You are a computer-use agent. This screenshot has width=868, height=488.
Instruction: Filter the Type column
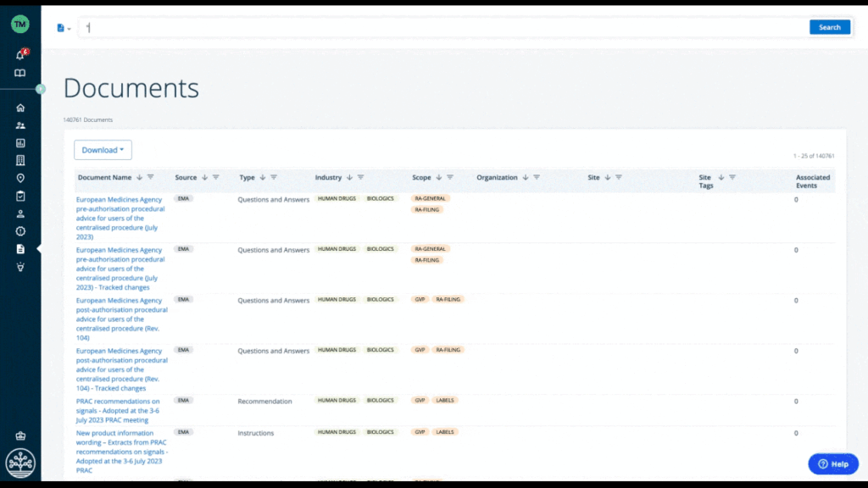[x=274, y=178]
